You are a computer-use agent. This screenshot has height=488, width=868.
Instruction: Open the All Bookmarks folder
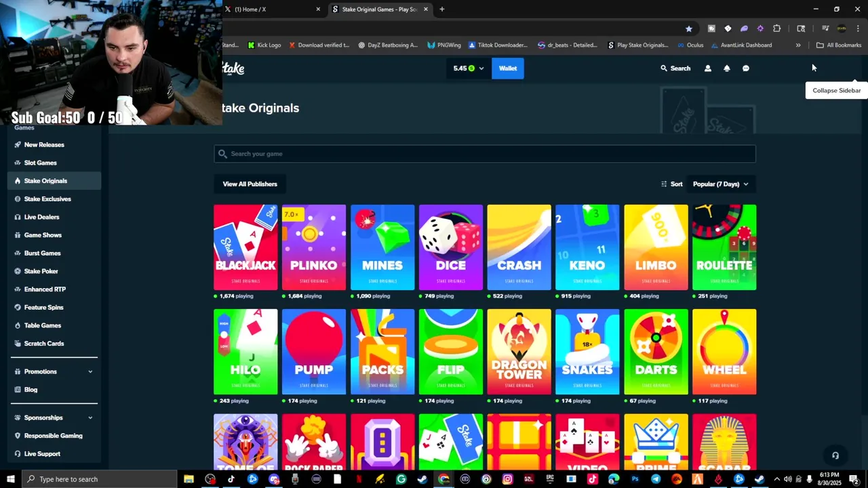coord(839,45)
